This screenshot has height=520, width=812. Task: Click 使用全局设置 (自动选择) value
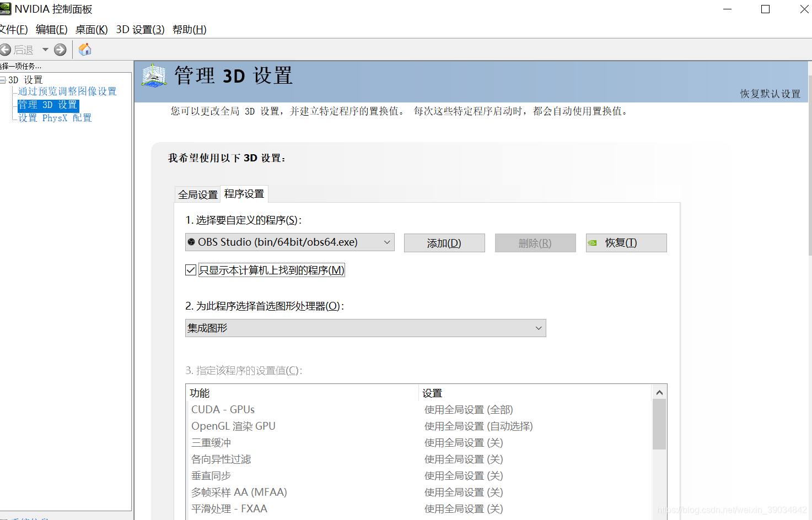tap(478, 426)
